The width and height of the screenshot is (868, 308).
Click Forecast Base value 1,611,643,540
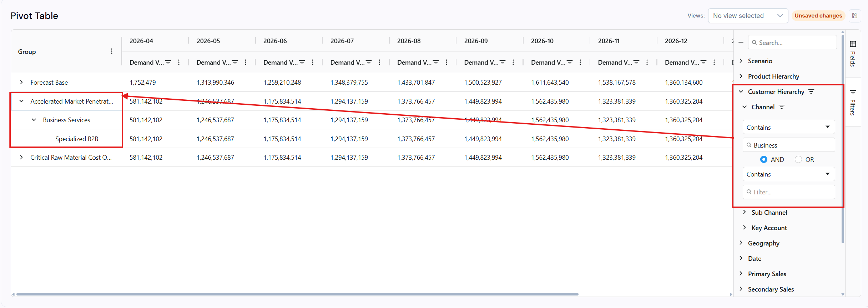click(x=550, y=82)
